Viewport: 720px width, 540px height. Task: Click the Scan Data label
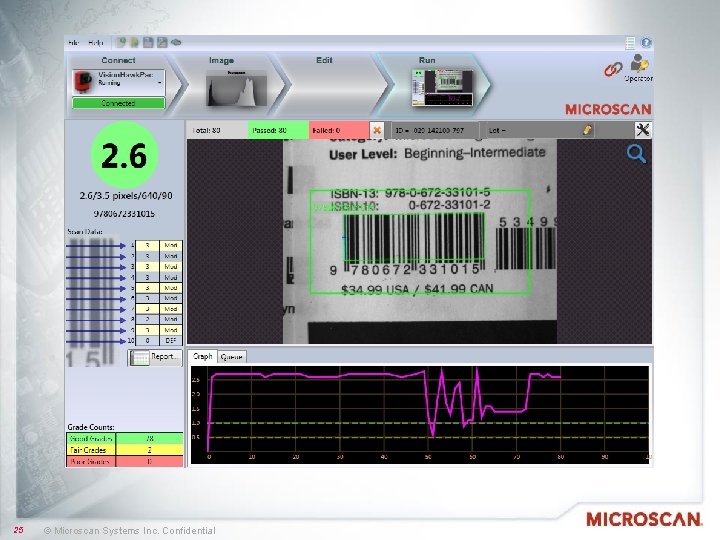(85, 232)
